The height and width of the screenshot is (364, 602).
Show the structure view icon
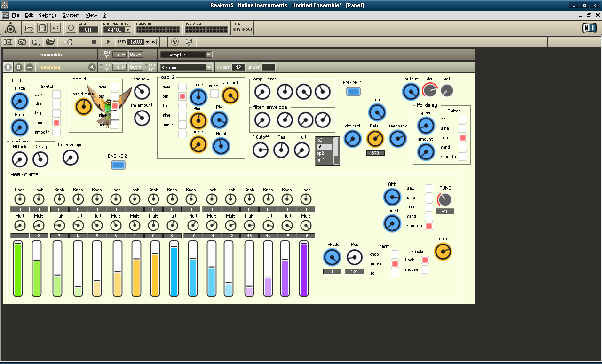tap(68, 42)
